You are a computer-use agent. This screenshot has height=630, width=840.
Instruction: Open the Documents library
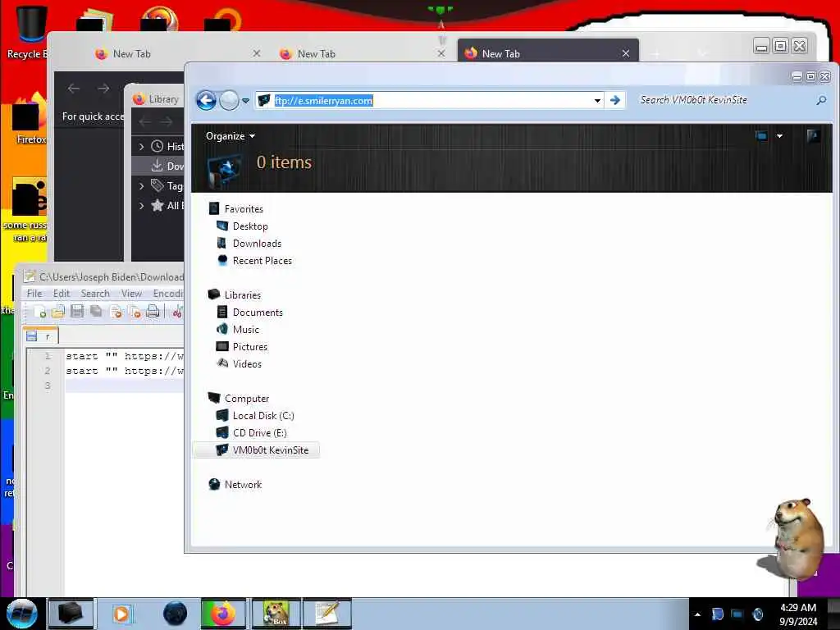click(x=258, y=312)
